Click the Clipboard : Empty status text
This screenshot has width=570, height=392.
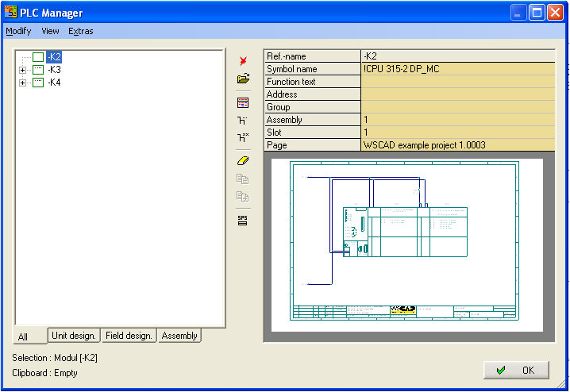tap(44, 373)
